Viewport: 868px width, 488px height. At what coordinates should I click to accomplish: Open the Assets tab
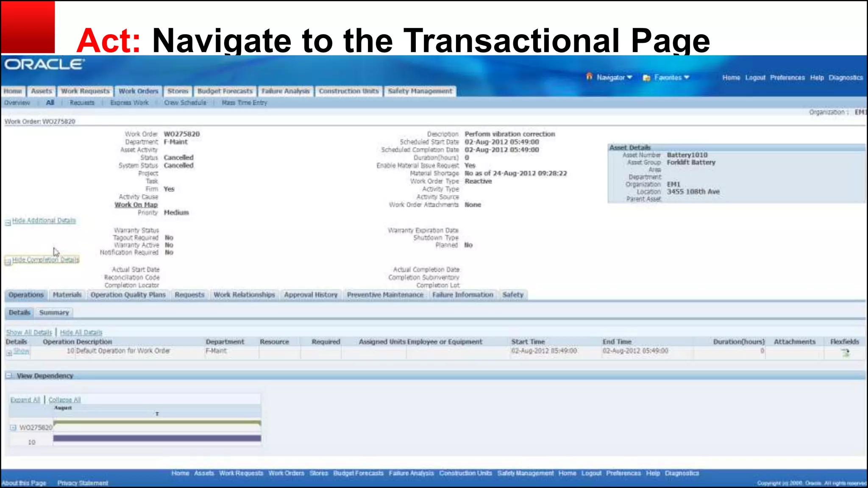pyautogui.click(x=42, y=91)
